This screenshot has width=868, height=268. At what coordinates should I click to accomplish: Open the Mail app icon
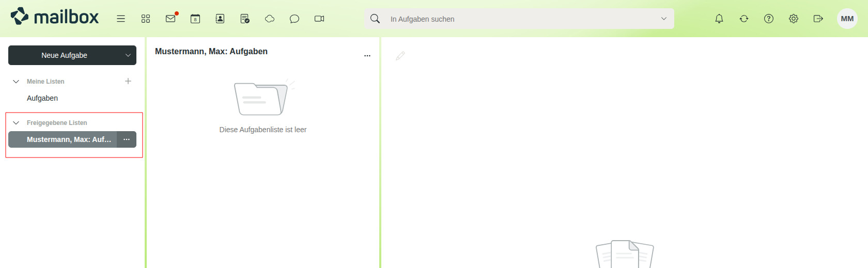(171, 19)
